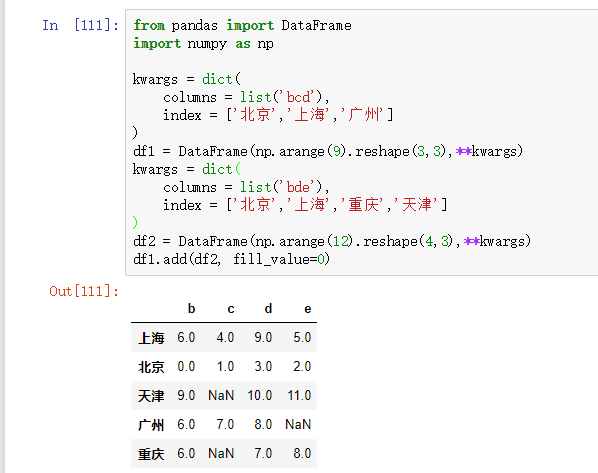The image size is (598, 473).
Task: Click the 3.0 cell in 北京 row
Action: tap(263, 367)
